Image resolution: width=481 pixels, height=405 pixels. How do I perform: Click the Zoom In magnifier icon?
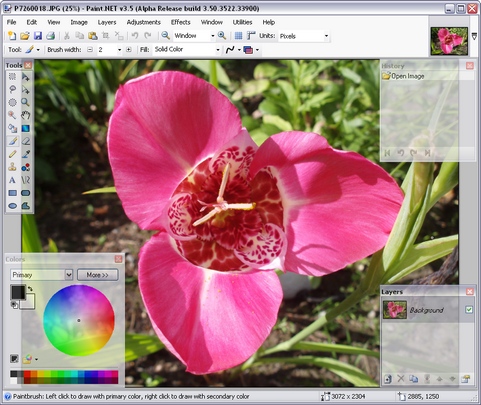tap(222, 36)
